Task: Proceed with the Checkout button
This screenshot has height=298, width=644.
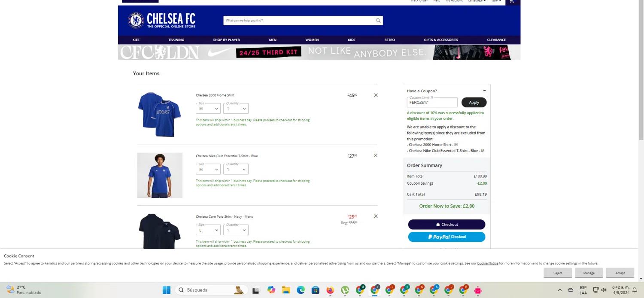Action: (x=447, y=224)
